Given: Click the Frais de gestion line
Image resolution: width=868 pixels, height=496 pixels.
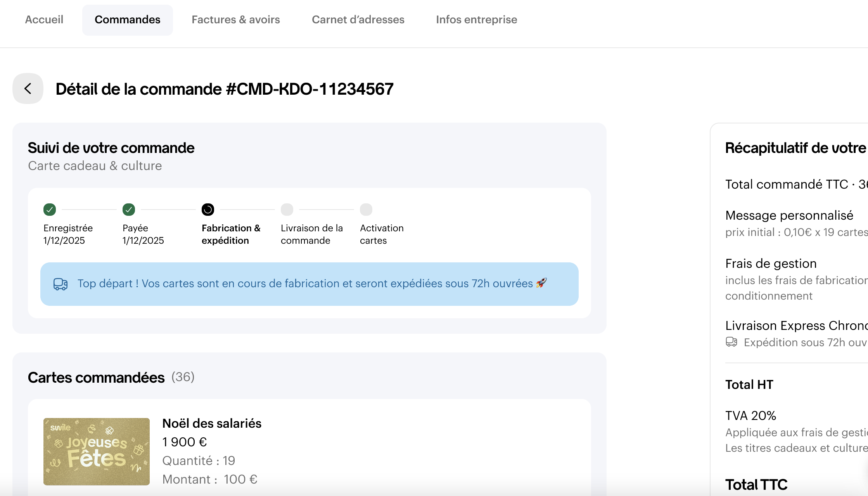Looking at the screenshot, I should coord(771,264).
